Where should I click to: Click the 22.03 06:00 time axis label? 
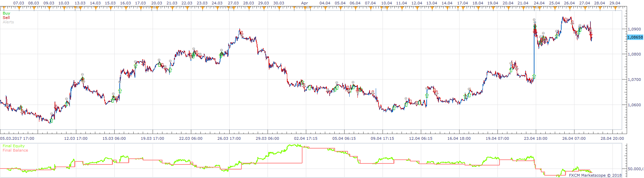191,138
